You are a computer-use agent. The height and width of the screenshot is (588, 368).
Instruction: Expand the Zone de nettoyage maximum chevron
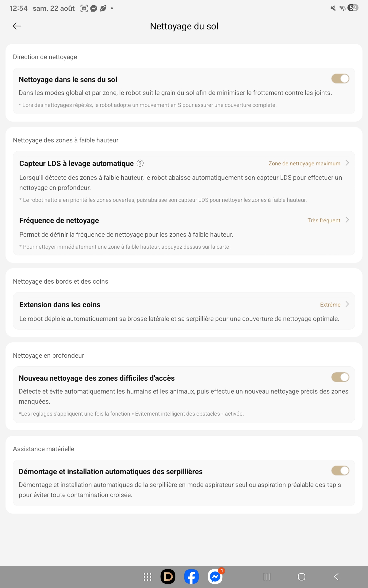(x=347, y=163)
